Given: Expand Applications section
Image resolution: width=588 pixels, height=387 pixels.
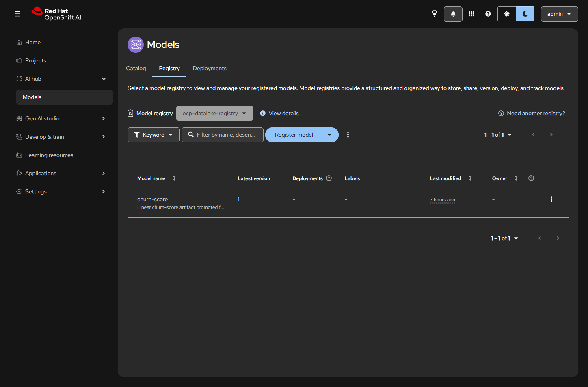Looking at the screenshot, I should click(x=64, y=173).
